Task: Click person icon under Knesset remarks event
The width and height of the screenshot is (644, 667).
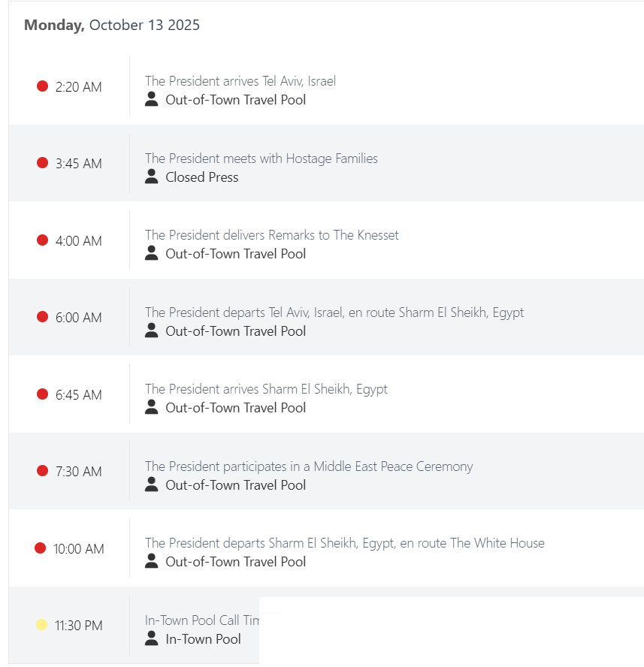Action: point(152,253)
